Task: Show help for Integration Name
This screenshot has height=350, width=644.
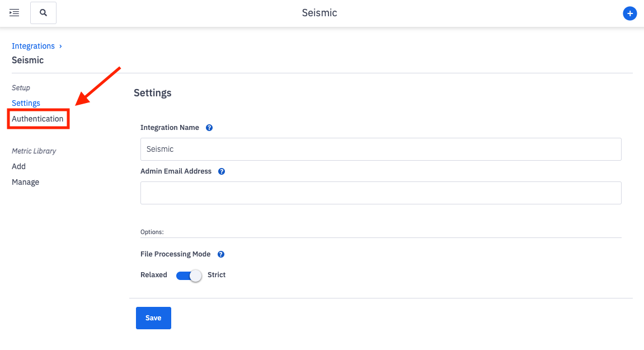Action: click(209, 128)
